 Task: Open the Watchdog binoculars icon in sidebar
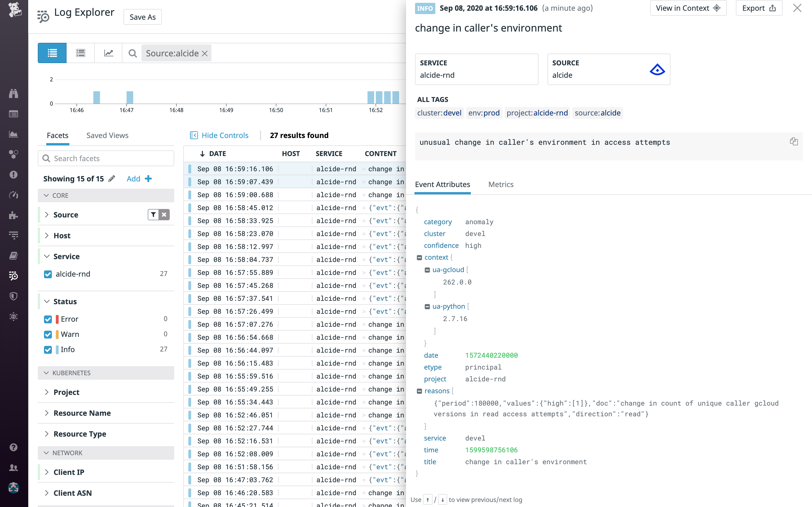coord(14,94)
